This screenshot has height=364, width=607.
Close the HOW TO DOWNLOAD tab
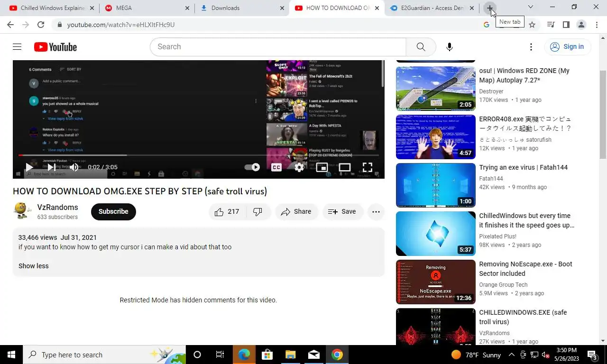click(x=377, y=8)
